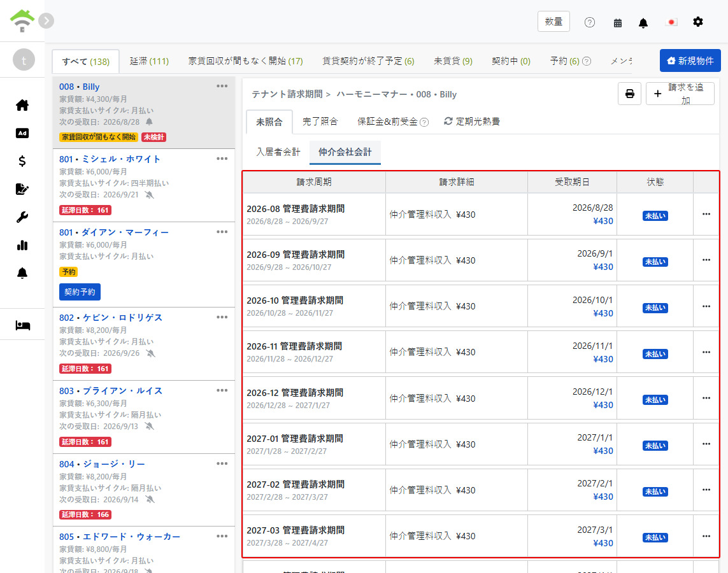Open row menu for 2026-12 管理費請求期間
This screenshot has height=573, width=728.
click(706, 398)
